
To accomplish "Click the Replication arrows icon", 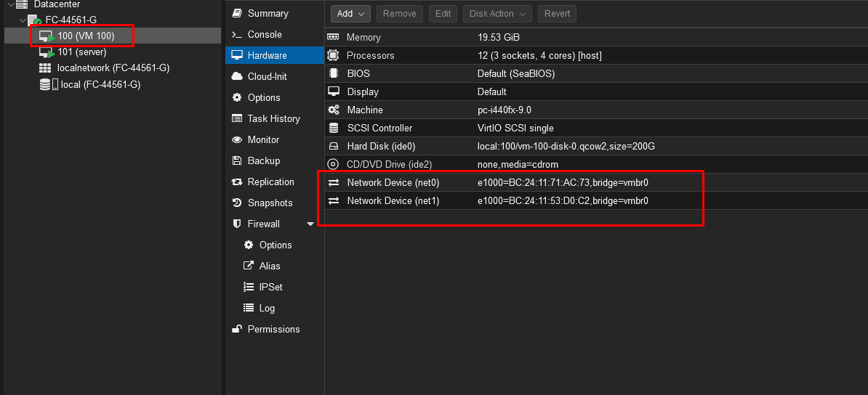I will pyautogui.click(x=236, y=182).
